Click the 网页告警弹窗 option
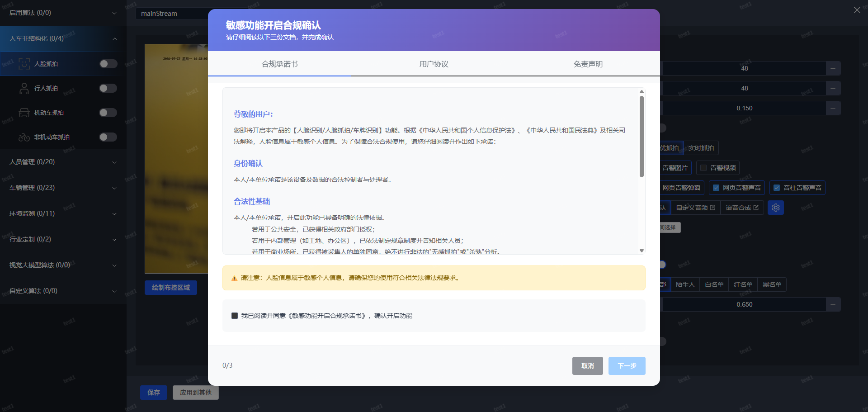 [x=681, y=188]
